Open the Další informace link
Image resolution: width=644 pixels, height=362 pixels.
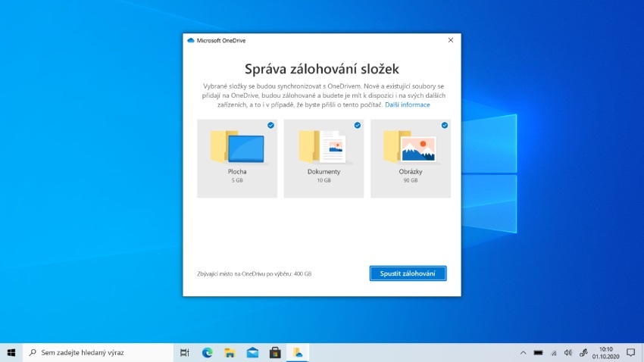tap(408, 105)
